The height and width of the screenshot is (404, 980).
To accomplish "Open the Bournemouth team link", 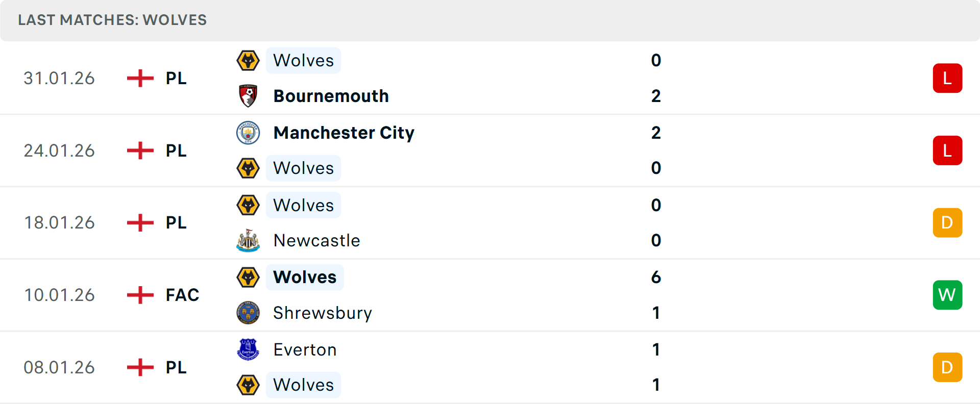I will [331, 96].
